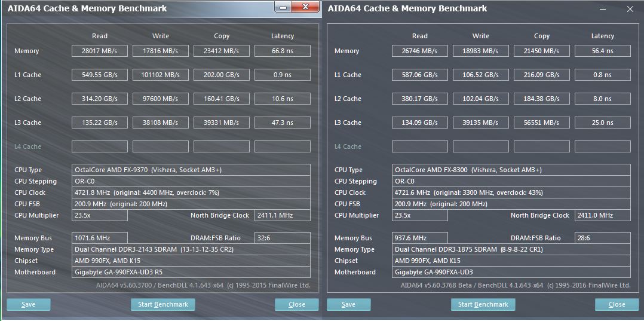Select L2 Cache Read value 380.17 GB/s
This screenshot has height=321, width=644.
click(x=420, y=99)
